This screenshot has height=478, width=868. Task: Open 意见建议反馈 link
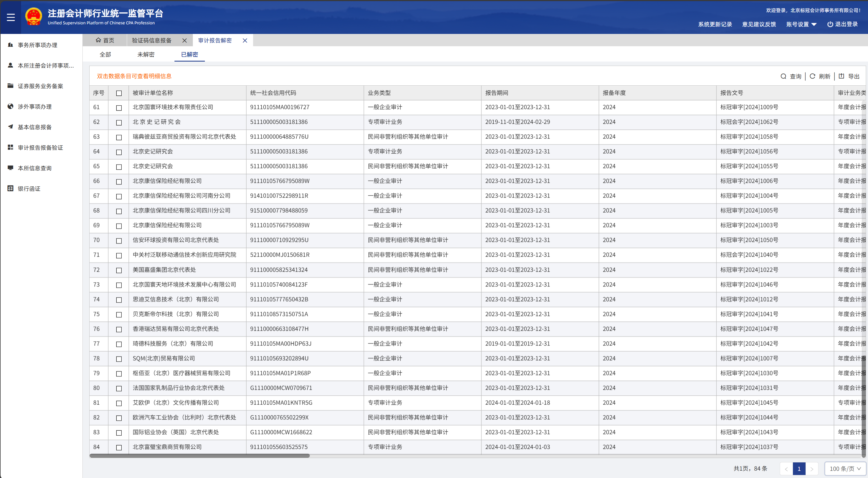tap(759, 24)
